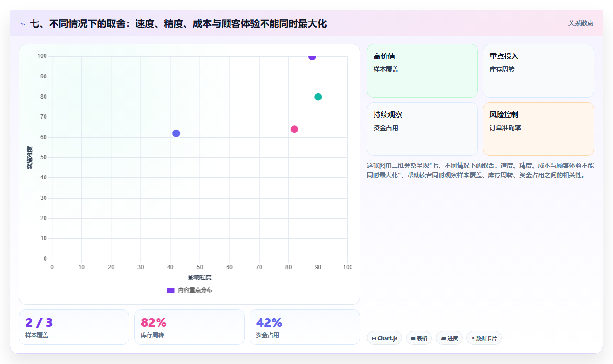613x364 pixels.
Task: Click the 数据卡片 tag chip
Action: 484,338
